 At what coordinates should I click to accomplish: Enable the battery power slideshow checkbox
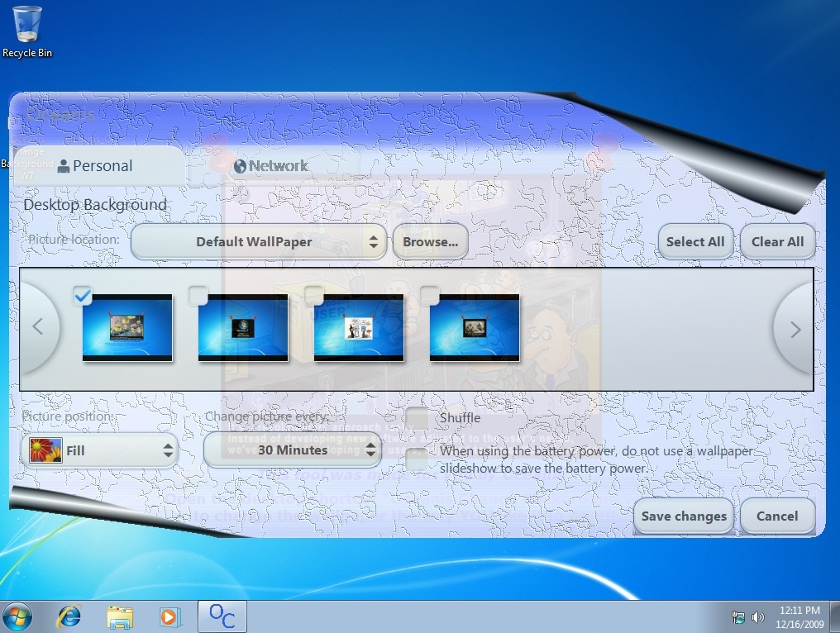(416, 459)
